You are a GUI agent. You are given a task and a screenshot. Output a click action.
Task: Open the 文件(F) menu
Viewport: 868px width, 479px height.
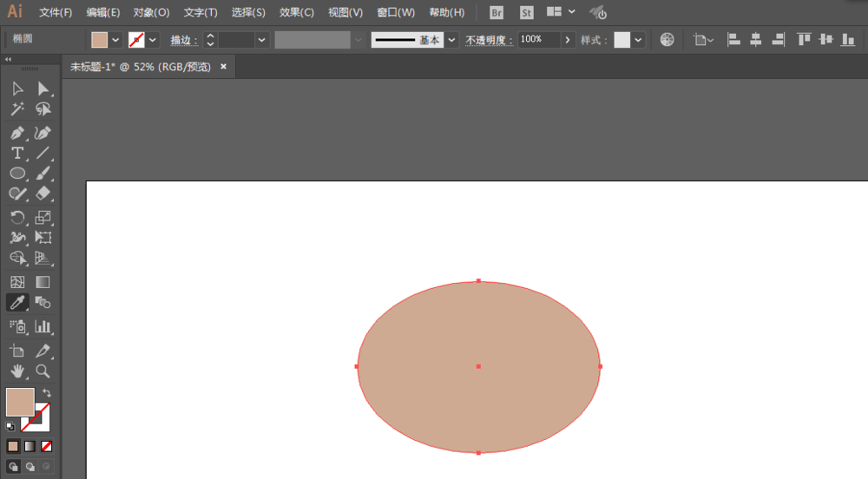pos(56,13)
